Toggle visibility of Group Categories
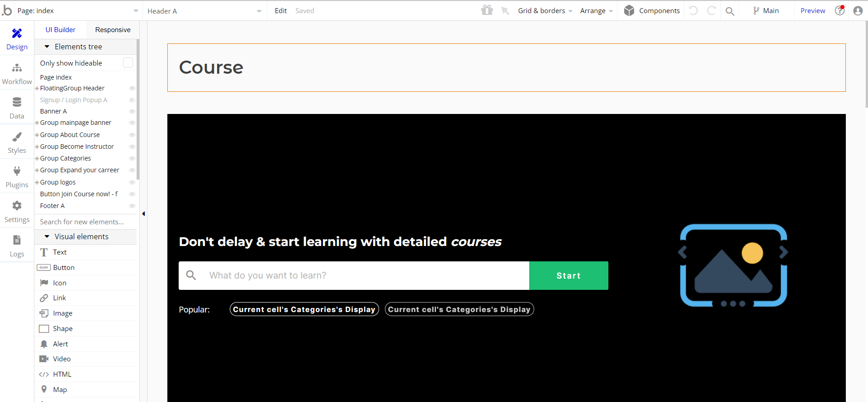Viewport: 868px width, 402px height. [132, 158]
